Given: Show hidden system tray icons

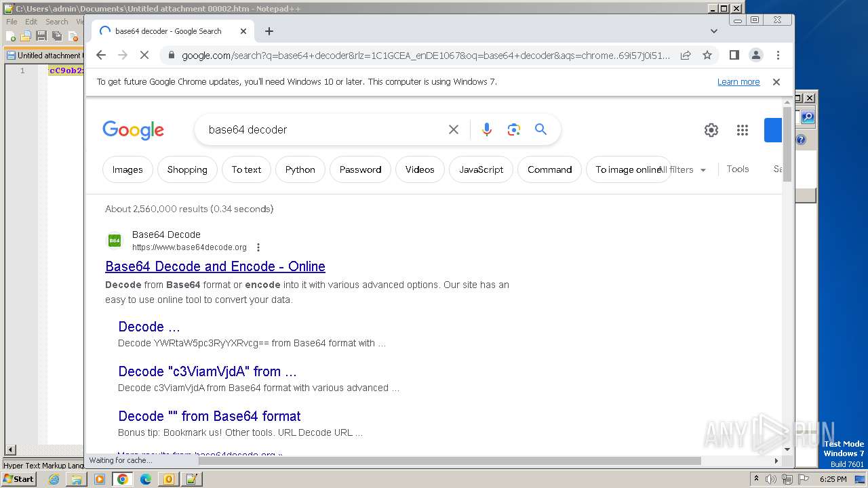Looking at the screenshot, I should 756,479.
